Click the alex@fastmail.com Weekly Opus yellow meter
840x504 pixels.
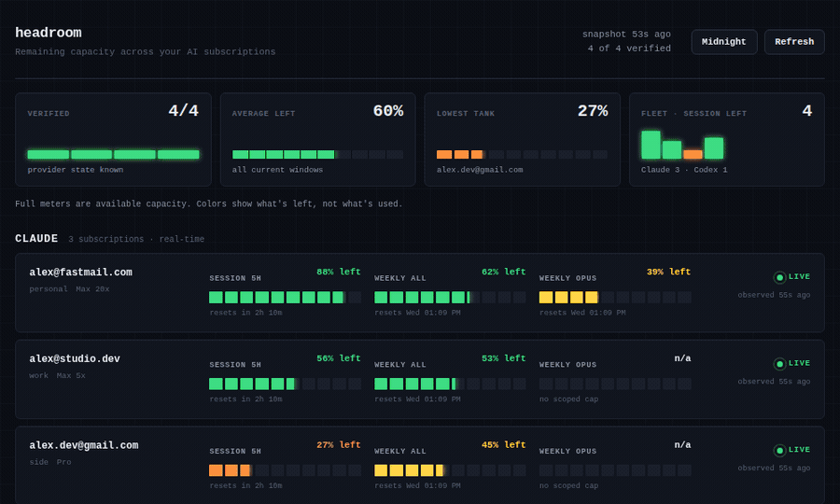615,297
